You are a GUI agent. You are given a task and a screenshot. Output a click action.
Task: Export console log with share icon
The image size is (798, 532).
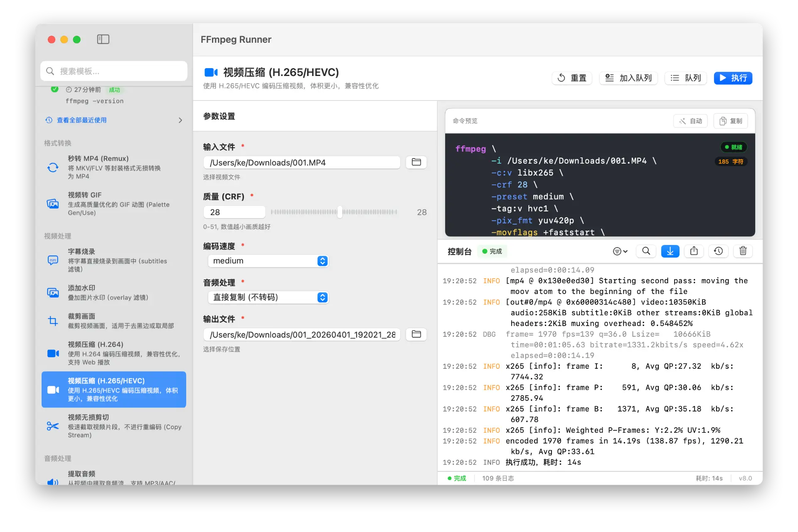tap(694, 251)
